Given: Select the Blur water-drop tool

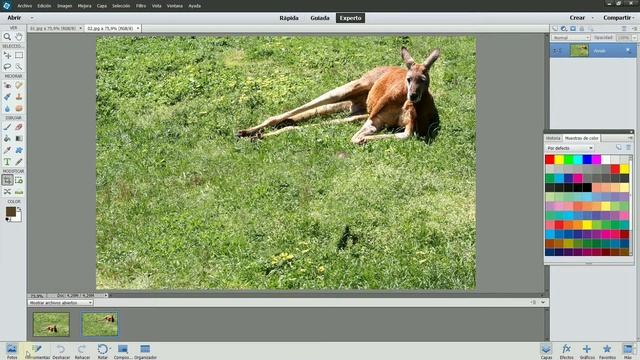Looking at the screenshot, I should (x=7, y=108).
